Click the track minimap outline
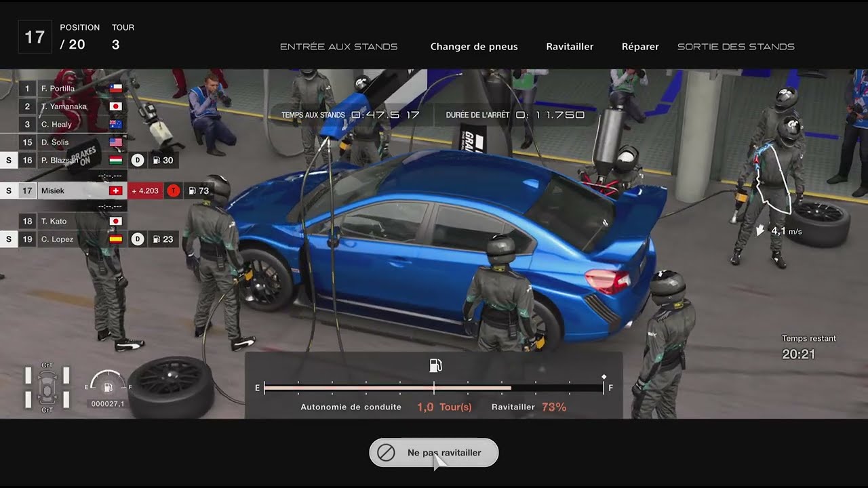This screenshot has height=488, width=868. (772, 178)
